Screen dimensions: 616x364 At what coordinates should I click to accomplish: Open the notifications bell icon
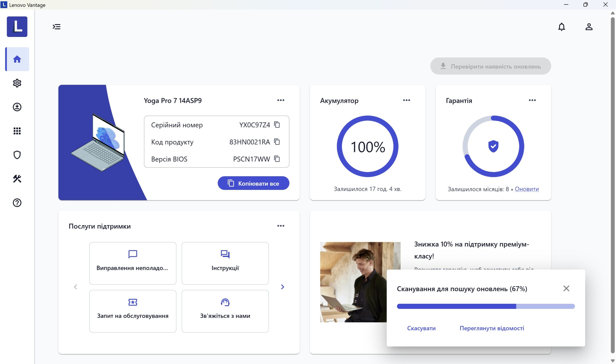(x=561, y=27)
